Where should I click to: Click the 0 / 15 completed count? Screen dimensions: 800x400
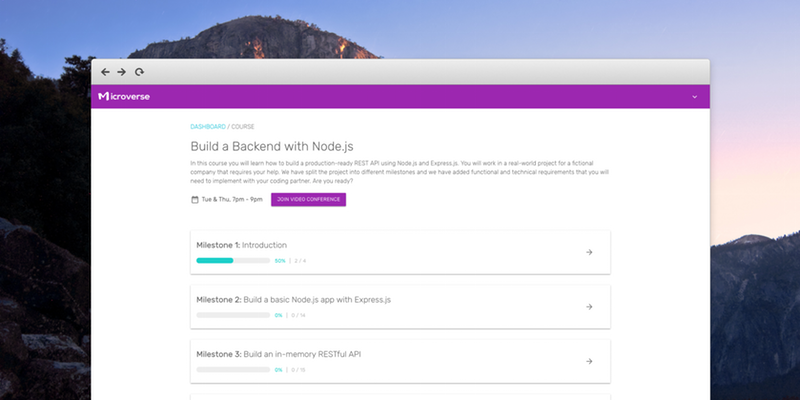coord(298,370)
